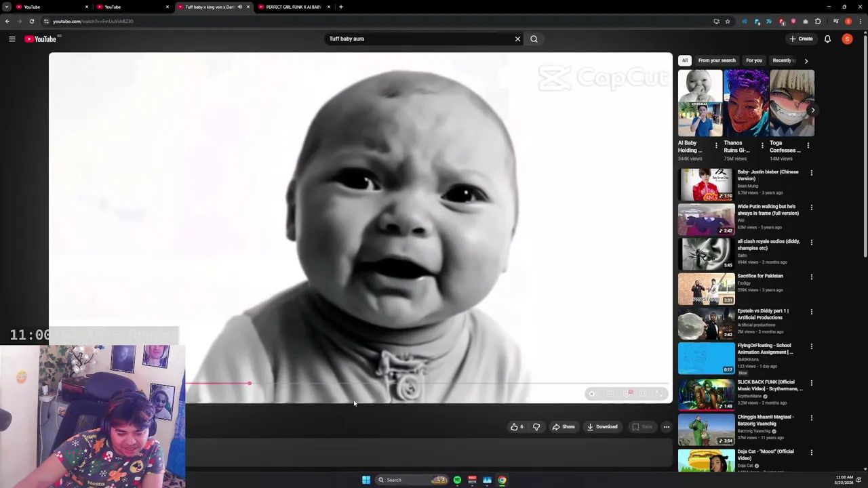
Task: Open 'Wide Putin walking but he's always in frame'
Action: (768, 209)
